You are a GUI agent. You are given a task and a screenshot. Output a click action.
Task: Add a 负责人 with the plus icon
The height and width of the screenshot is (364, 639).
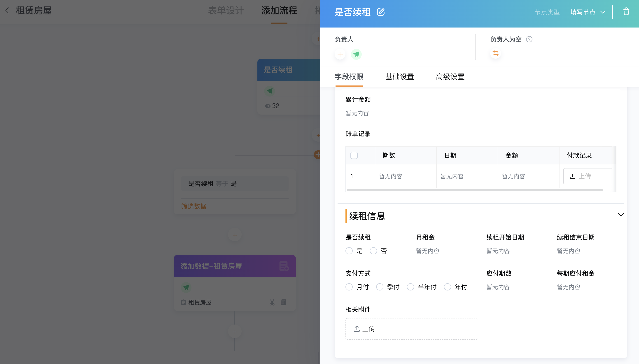[340, 54]
